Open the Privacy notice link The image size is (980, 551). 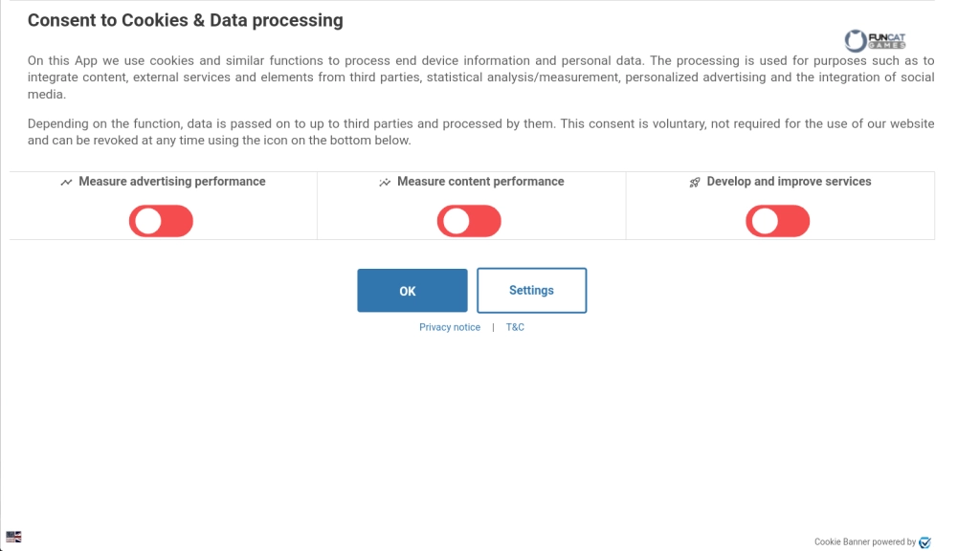click(x=450, y=327)
